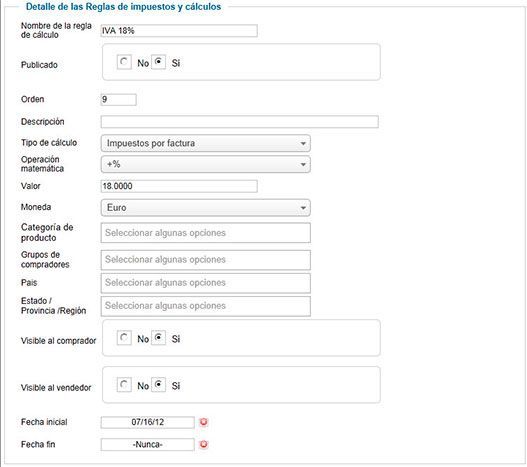Select No for Publicado

[124, 63]
